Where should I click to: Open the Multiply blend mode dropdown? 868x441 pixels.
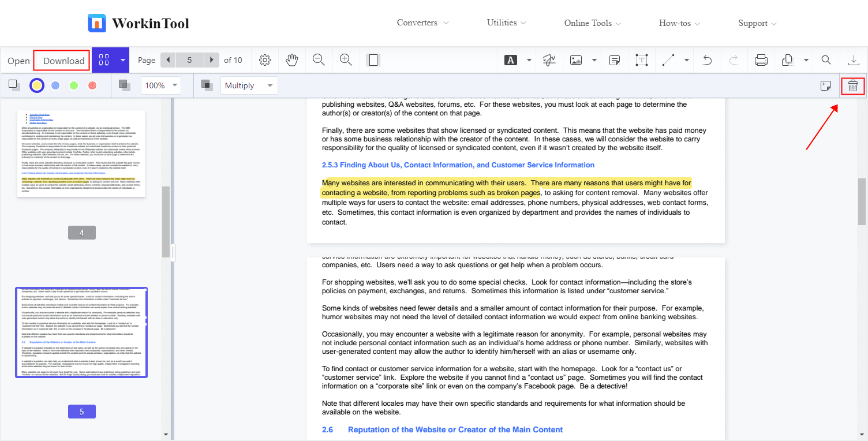click(x=249, y=85)
